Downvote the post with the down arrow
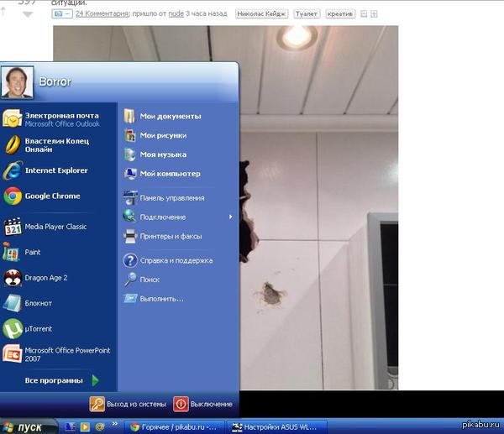This screenshot has height=434, width=504. click(x=28, y=14)
